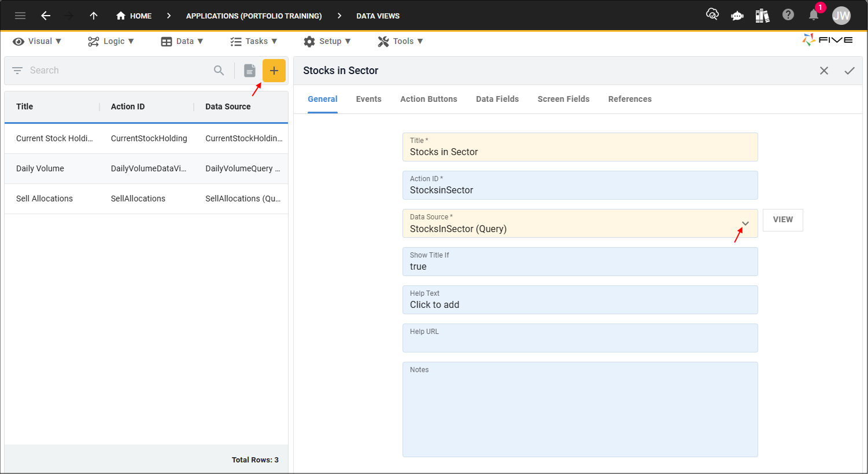Open the library books icon
Screen dimensions: 868x474
click(x=762, y=16)
